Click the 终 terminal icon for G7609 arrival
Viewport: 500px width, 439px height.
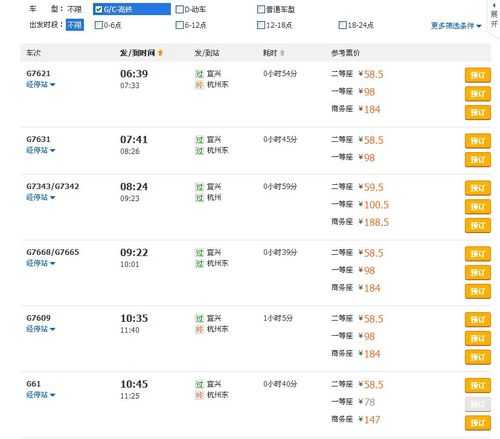(199, 329)
